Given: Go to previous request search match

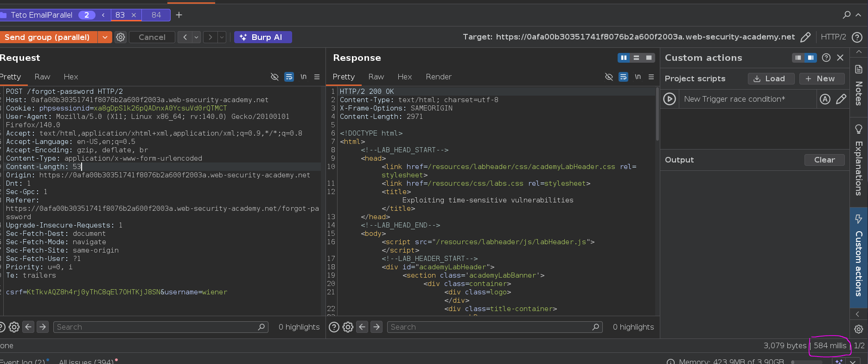Looking at the screenshot, I should click(x=28, y=327).
